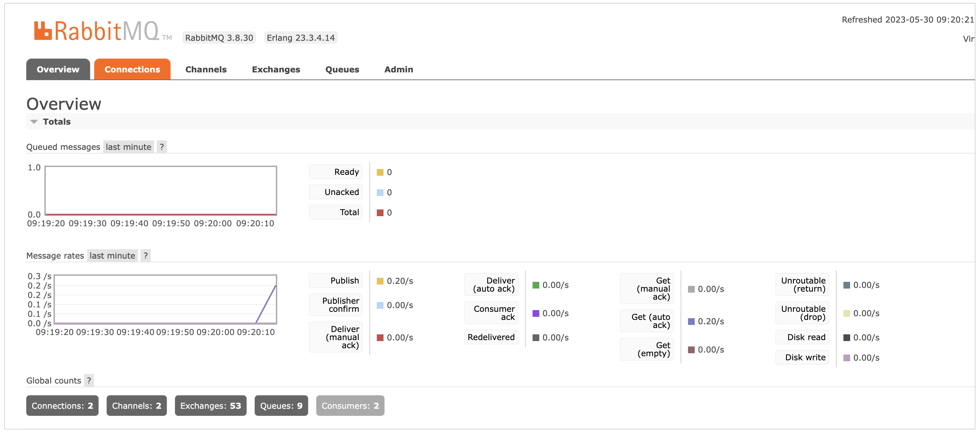Click the help icon beside Message rates

[x=145, y=256]
